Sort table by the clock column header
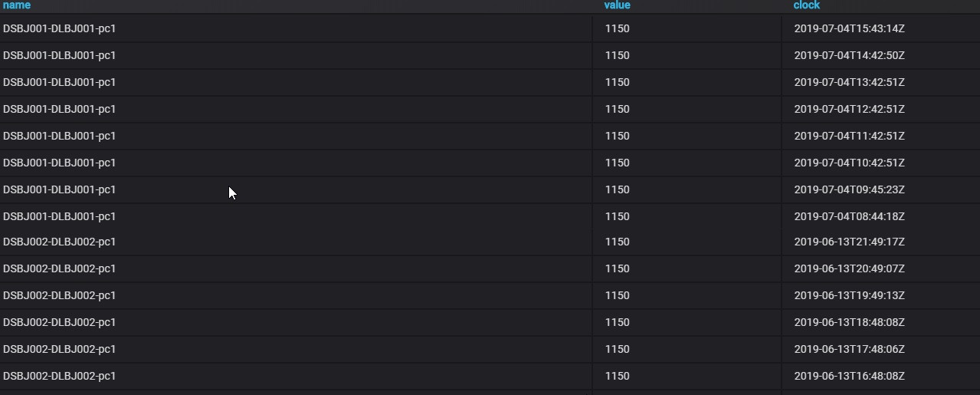Image resolution: width=980 pixels, height=395 pixels. [x=806, y=5]
